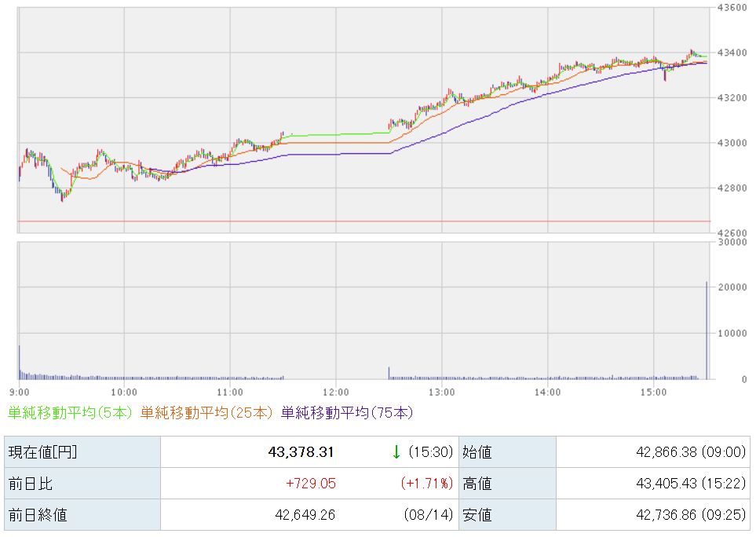This screenshot has height=537, width=756.
Task: Click the 安値 42,736.86 (09:25) cell
Action: pos(653,515)
